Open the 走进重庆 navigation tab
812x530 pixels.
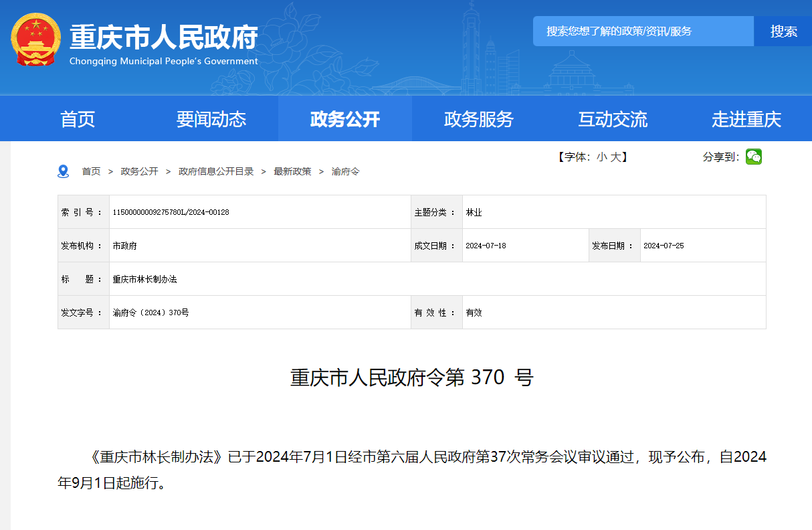click(x=746, y=119)
